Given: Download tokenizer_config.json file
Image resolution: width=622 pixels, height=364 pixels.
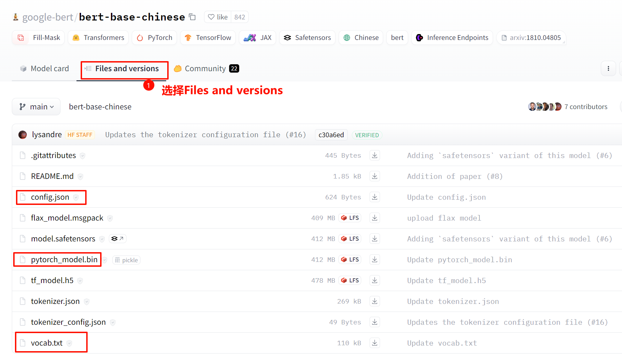Looking at the screenshot, I should pyautogui.click(x=375, y=322).
